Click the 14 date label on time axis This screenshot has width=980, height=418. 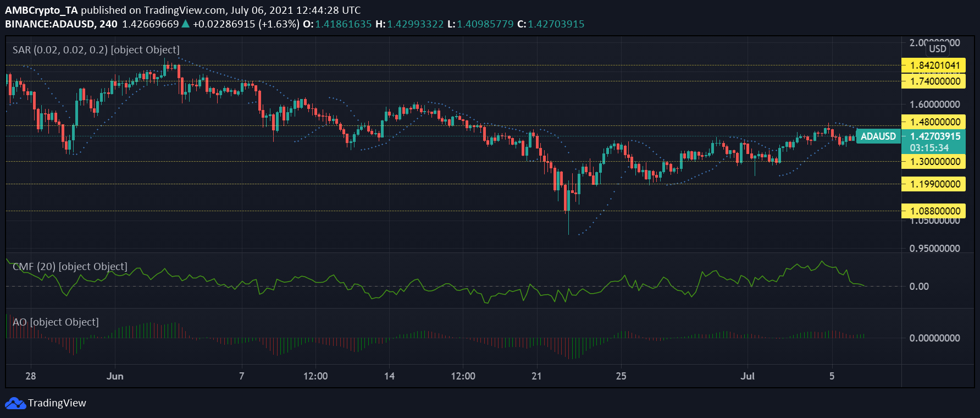tap(389, 376)
